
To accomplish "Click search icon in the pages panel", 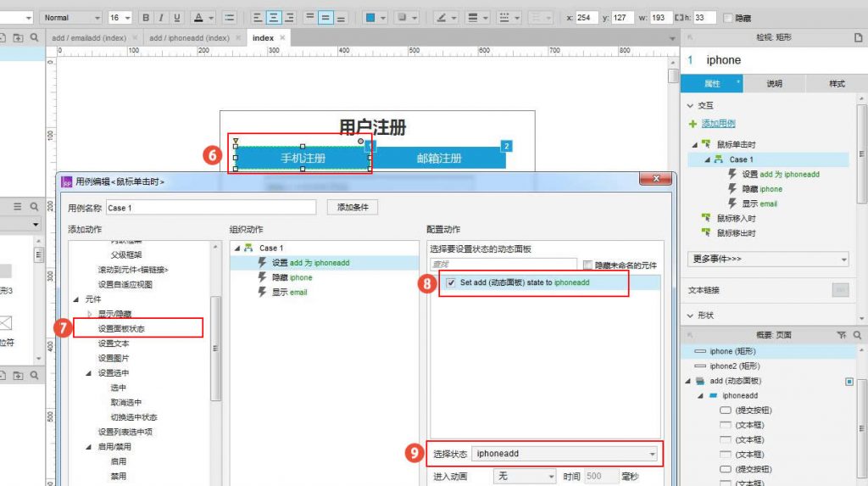I will tap(34, 37).
